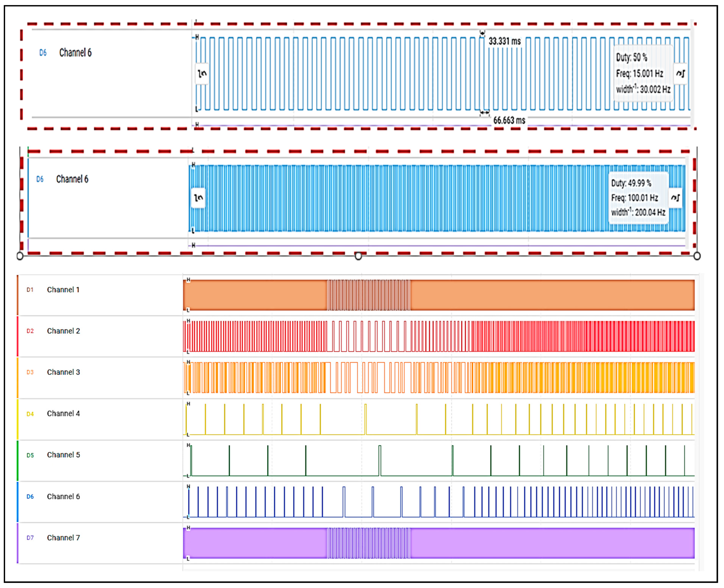Jump to next edge in top Channel 6 panel
This screenshot has height=588, width=724.
tap(680, 74)
